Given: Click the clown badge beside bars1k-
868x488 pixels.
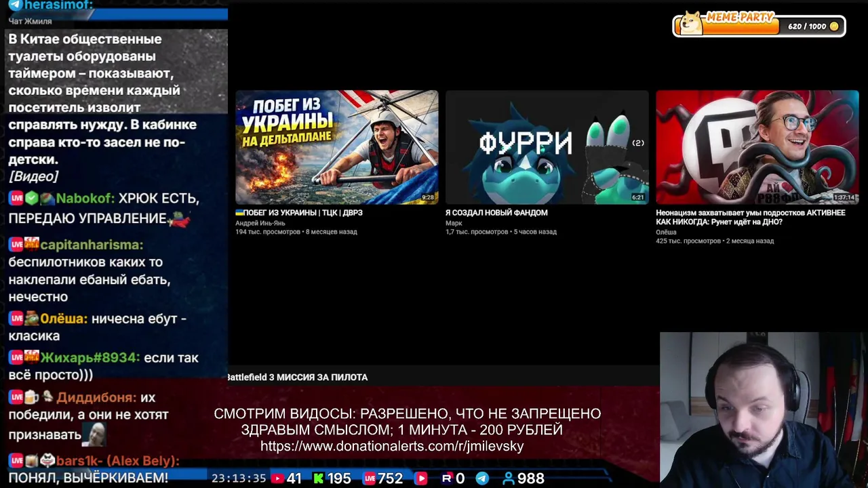Looking at the screenshot, I should 47,460.
